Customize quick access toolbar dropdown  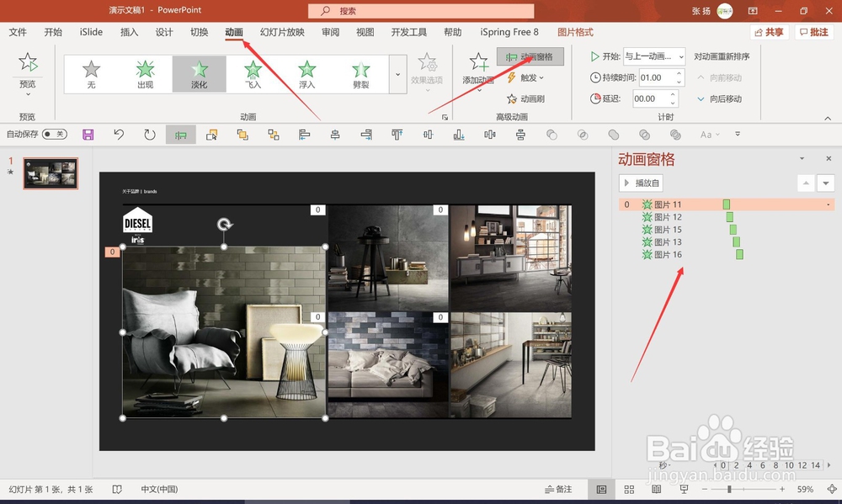[x=738, y=134]
